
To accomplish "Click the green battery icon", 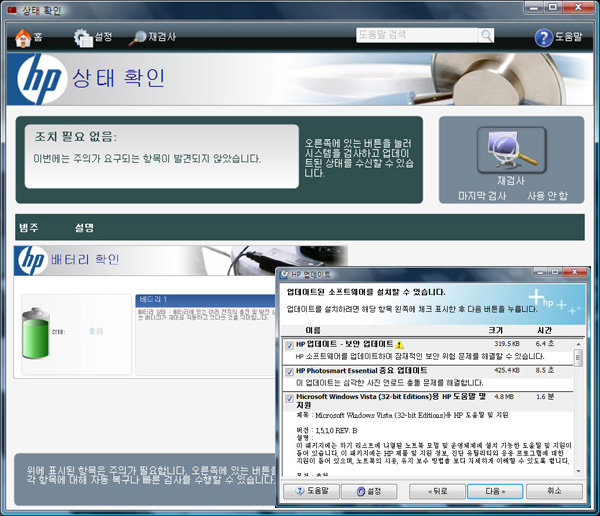I will (36, 333).
